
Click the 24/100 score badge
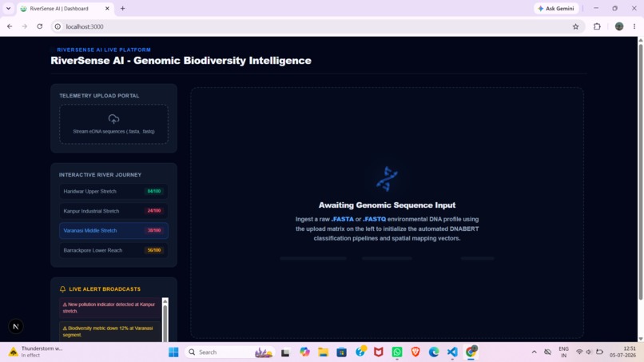point(154,211)
